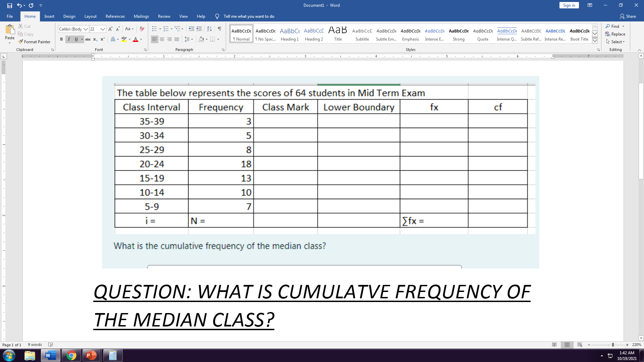Screen dimensions: 644x362
Task: Toggle Bold formatting
Action: (x=61, y=39)
